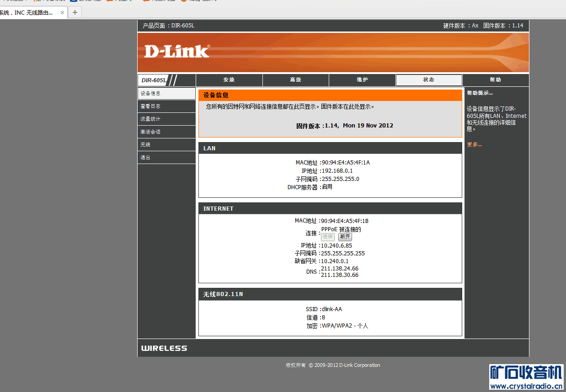Image resolution: width=566 pixels, height=392 pixels.
Task: Click the LAN section header
Action: [330, 148]
